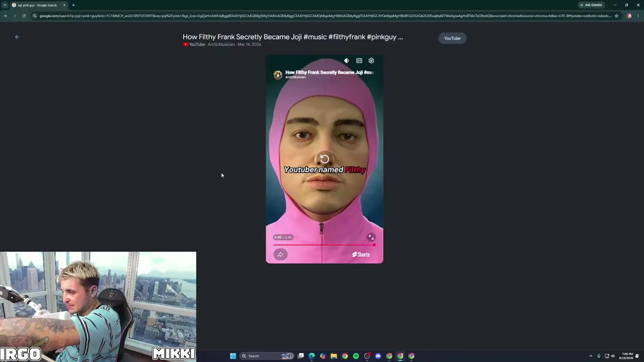The image size is (644, 362).
Task: Open the ArcticMusician channel avatar
Action: (278, 75)
